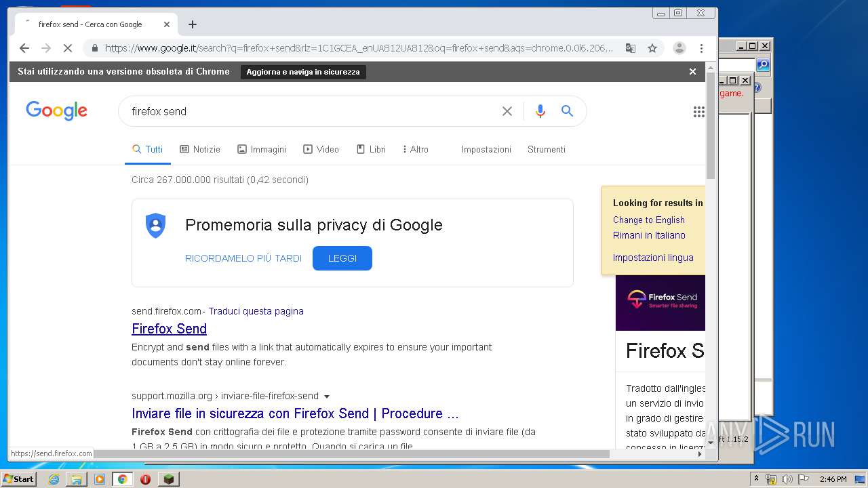
Task: Open the Google apps grid icon
Action: (x=698, y=112)
